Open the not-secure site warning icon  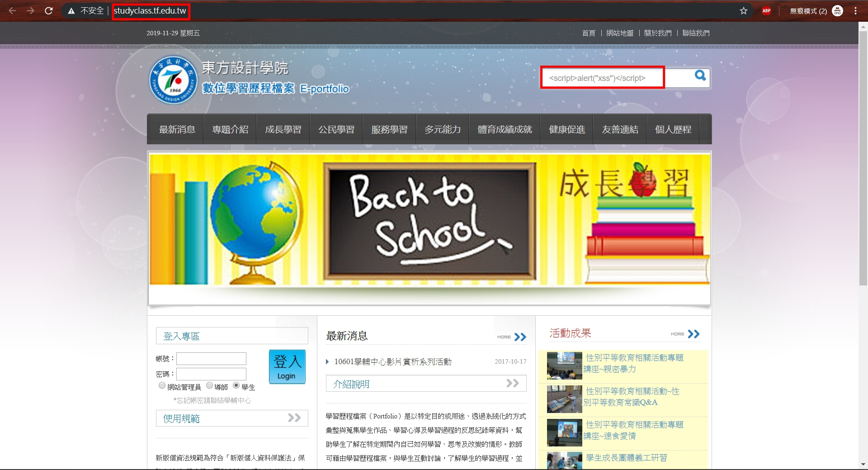point(71,11)
